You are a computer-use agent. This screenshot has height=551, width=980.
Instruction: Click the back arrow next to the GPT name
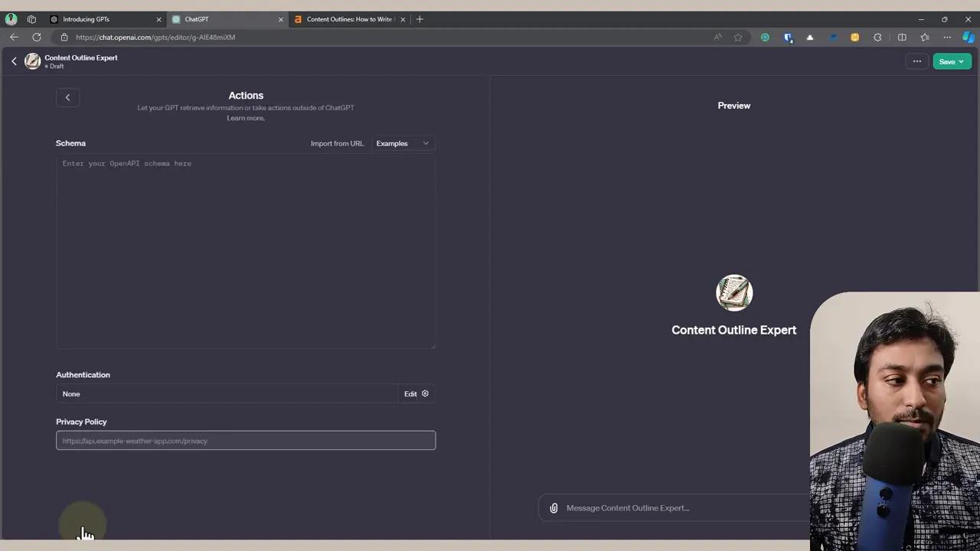click(x=14, y=60)
